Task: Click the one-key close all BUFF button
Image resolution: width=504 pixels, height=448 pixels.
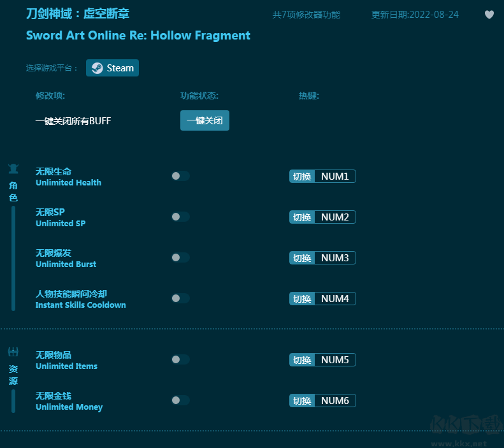Action: point(205,120)
